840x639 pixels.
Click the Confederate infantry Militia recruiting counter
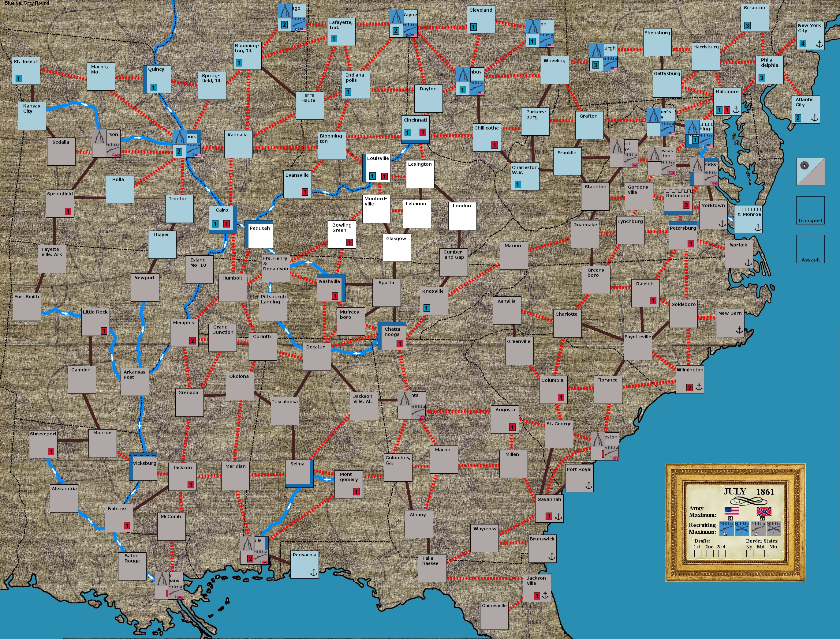tap(758, 529)
